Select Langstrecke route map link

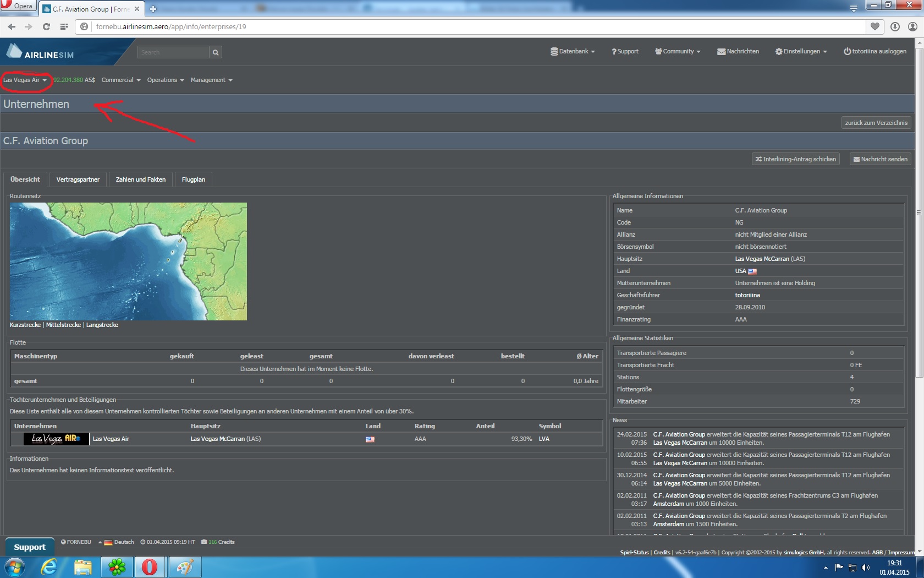[102, 325]
